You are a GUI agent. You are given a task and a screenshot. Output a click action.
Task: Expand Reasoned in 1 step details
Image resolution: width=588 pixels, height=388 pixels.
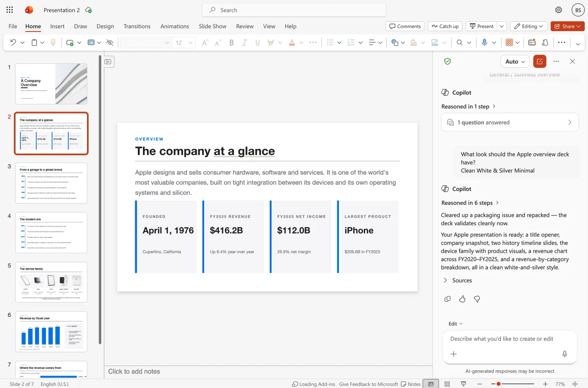(x=468, y=106)
